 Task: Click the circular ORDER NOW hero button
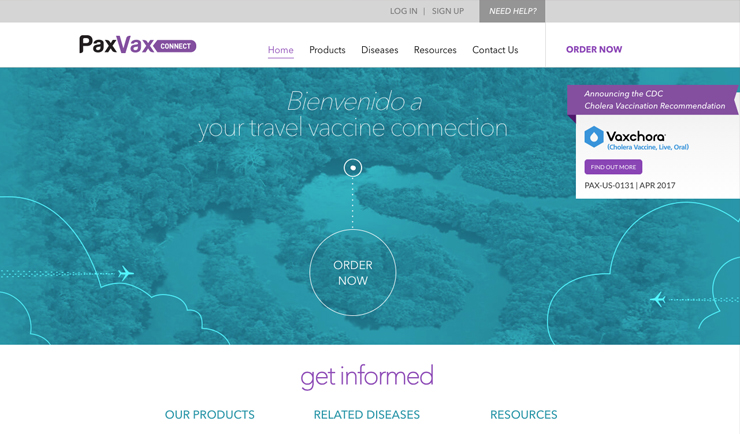click(x=353, y=273)
